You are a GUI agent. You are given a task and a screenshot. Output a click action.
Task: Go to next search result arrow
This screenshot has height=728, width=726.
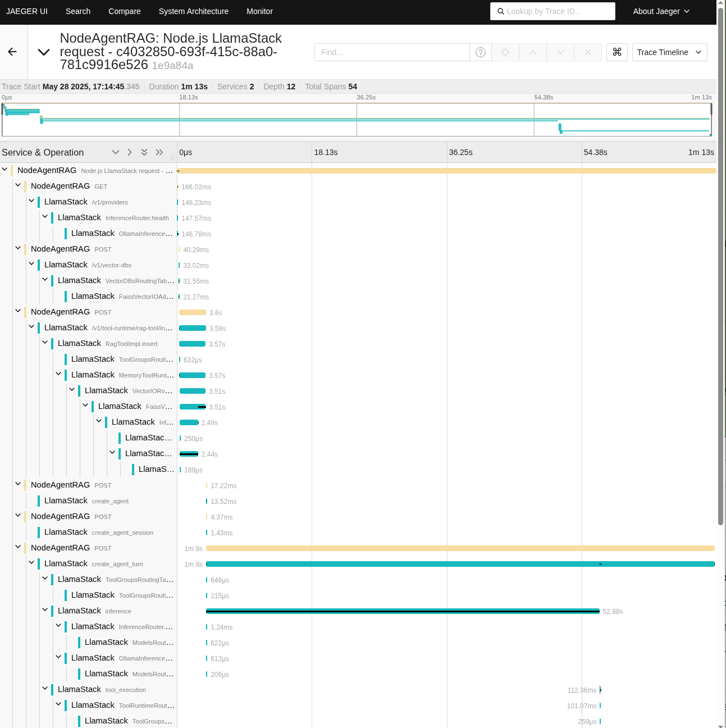pyautogui.click(x=560, y=52)
